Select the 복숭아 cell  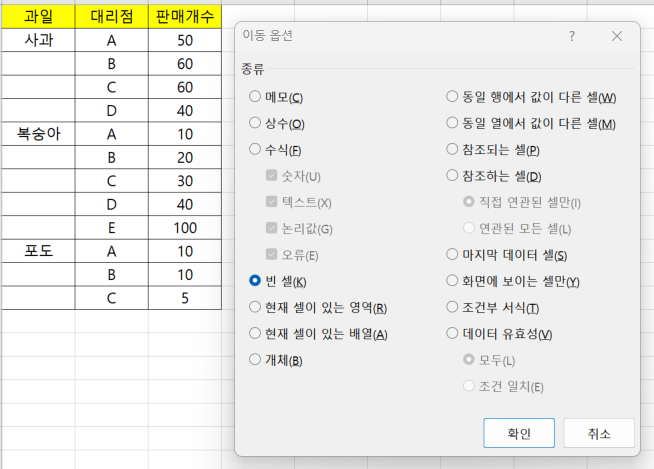(x=38, y=134)
